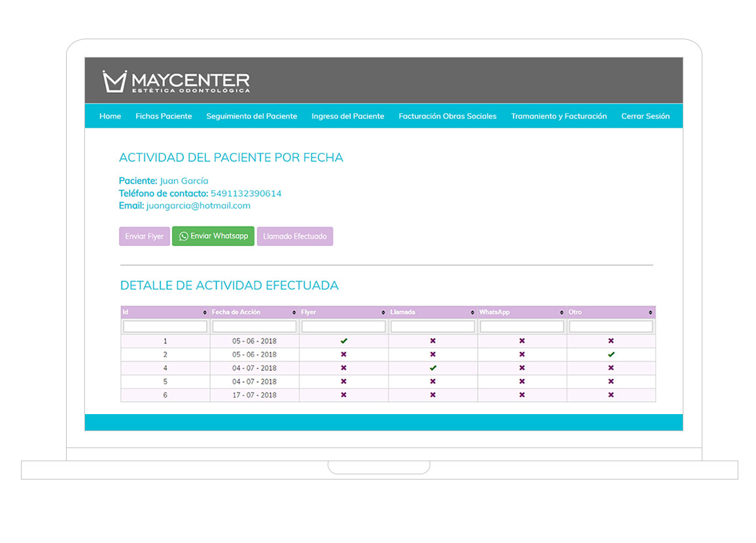Click Id cell 2

click(x=165, y=355)
